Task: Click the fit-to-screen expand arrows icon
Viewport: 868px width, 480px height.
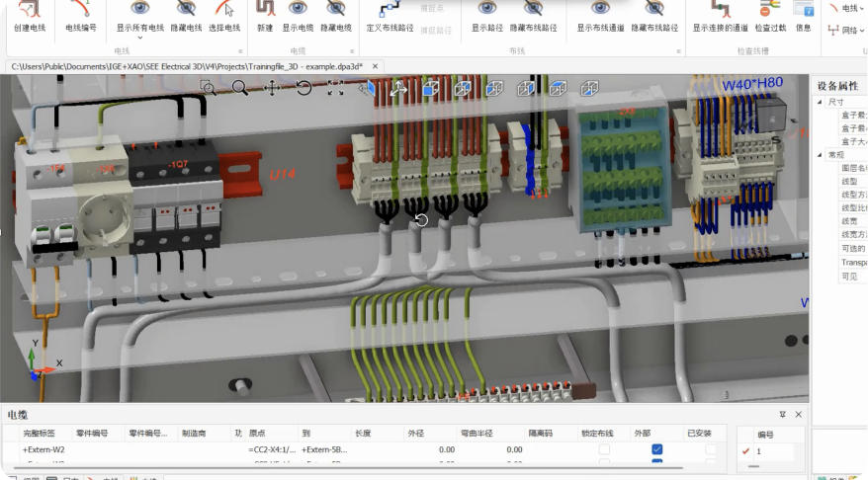Action: coord(335,87)
